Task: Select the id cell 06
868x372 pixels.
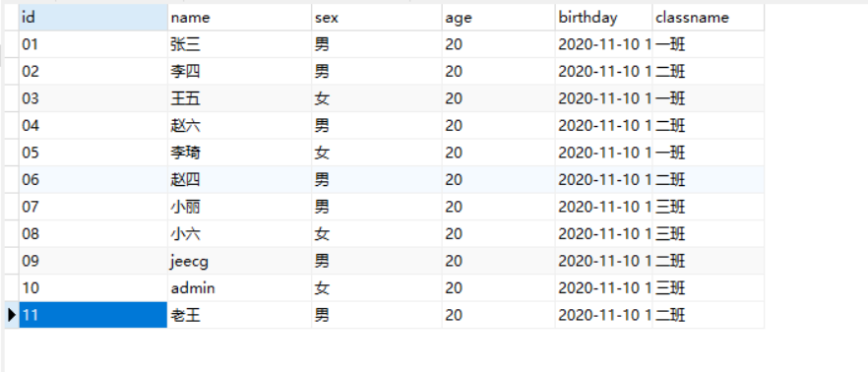Action: [x=93, y=179]
